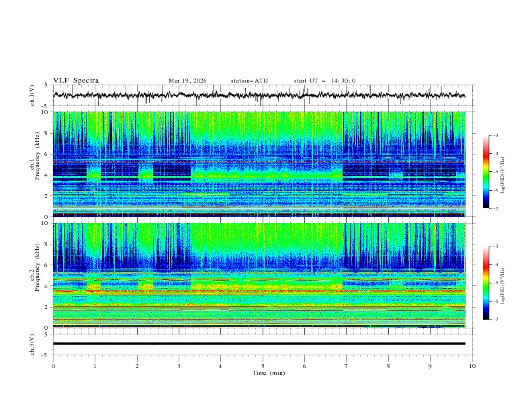
Task: Click the '-7' value on lower color bar
Action: pyautogui.click(x=495, y=319)
